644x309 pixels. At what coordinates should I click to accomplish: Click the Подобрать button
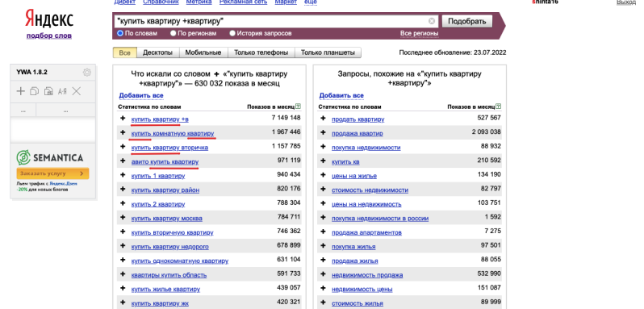pyautogui.click(x=467, y=21)
